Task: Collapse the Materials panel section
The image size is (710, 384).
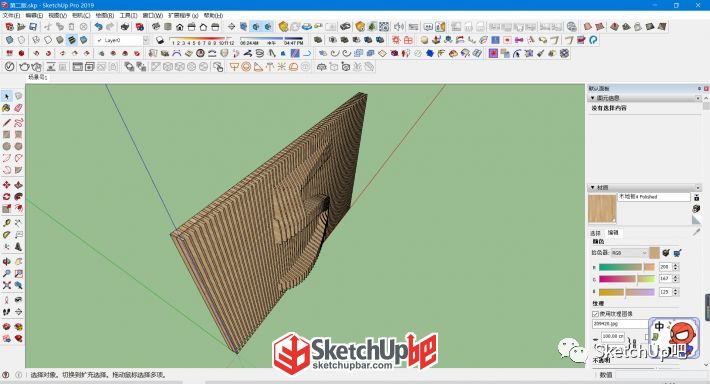Action: [592, 187]
